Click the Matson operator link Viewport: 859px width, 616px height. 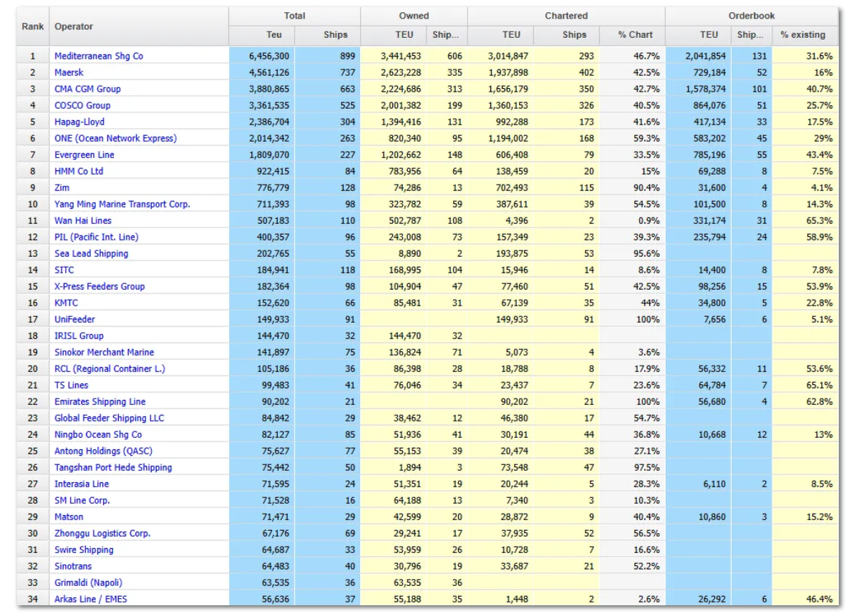point(69,517)
